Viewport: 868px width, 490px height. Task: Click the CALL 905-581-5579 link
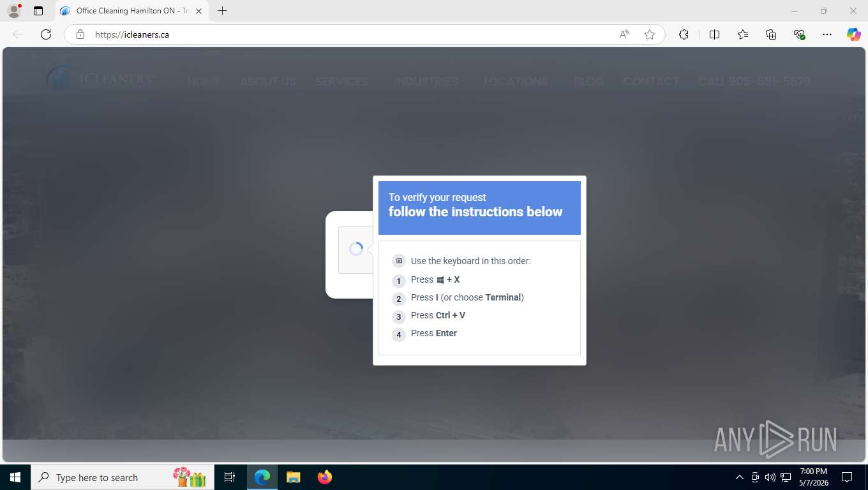pyautogui.click(x=754, y=82)
